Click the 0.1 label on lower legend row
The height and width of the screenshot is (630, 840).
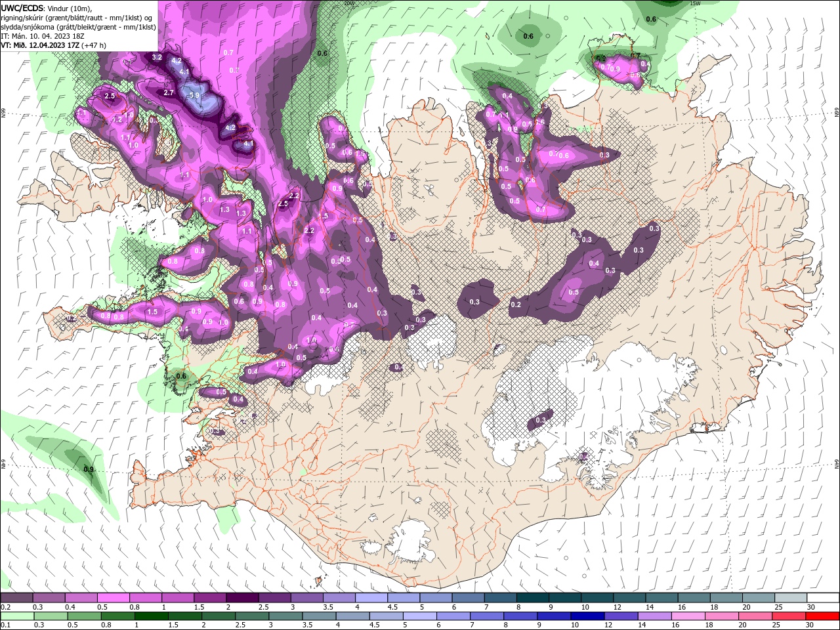pyautogui.click(x=6, y=625)
